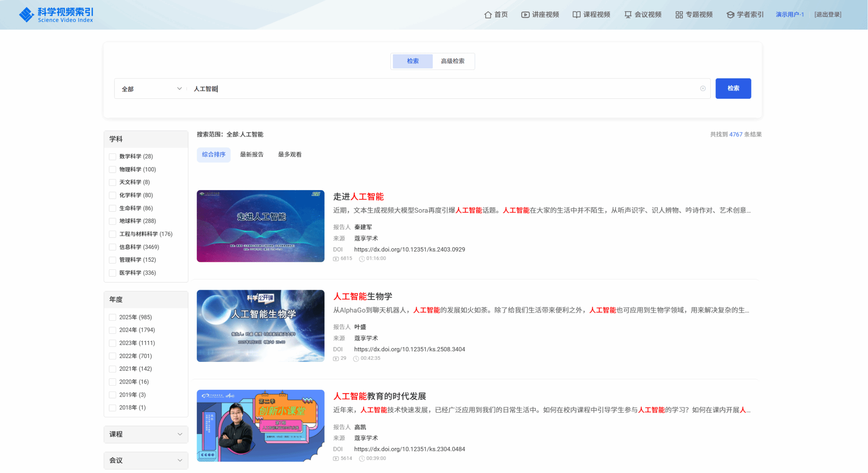Expand the 会议 filter panel
This screenshot has width=868, height=473.
pos(146,460)
